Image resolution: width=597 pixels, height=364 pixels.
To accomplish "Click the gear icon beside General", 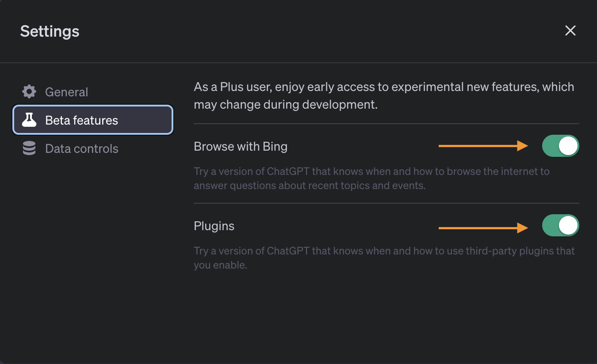I will pyautogui.click(x=29, y=92).
